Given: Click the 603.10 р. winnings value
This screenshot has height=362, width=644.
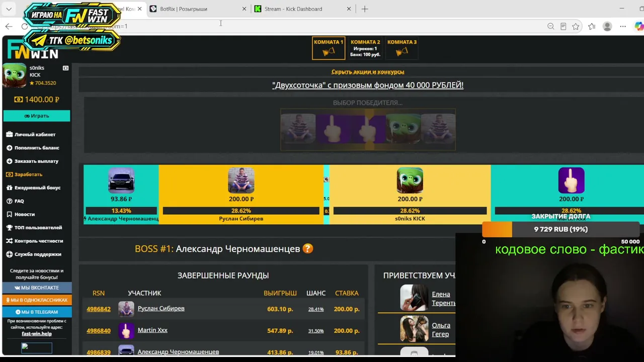Looking at the screenshot, I should pyautogui.click(x=280, y=309).
